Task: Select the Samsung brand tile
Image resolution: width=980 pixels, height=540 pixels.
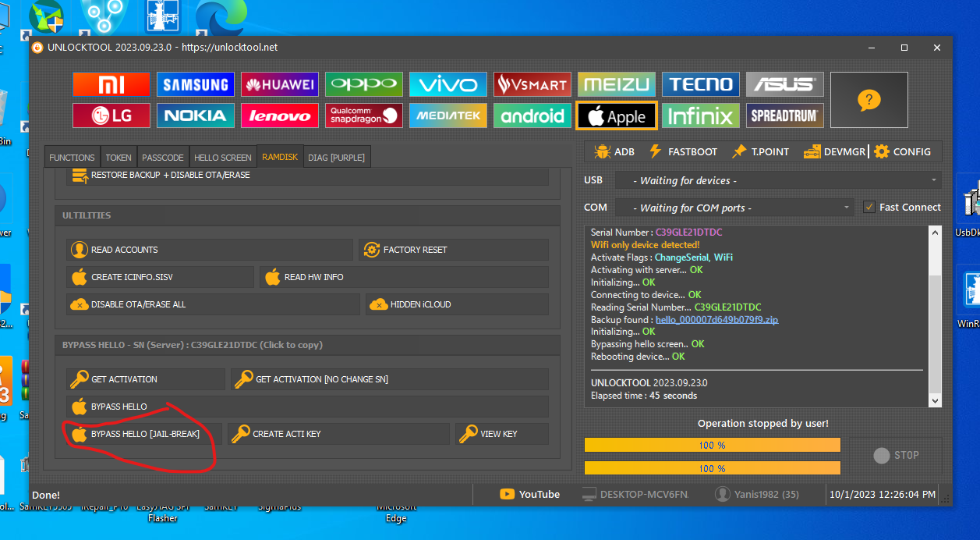Action: pyautogui.click(x=196, y=84)
